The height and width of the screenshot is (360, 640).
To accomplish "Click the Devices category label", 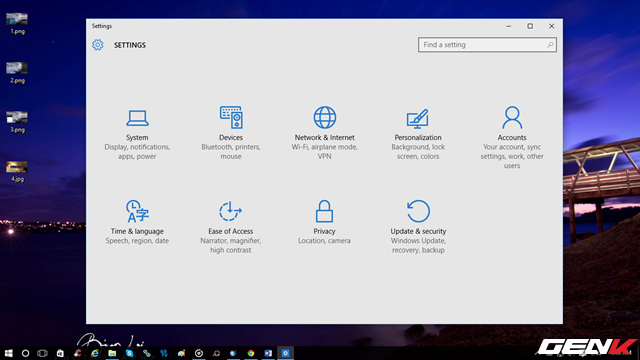I will (231, 138).
